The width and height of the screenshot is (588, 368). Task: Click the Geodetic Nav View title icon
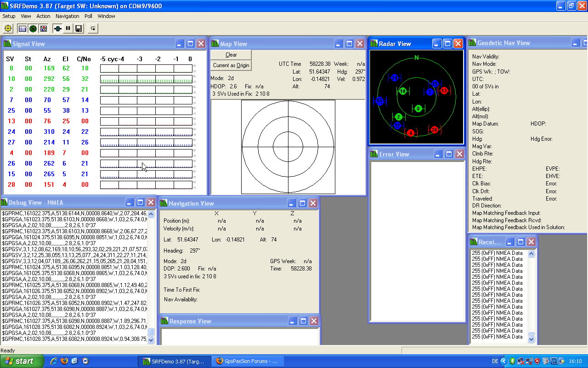point(472,43)
